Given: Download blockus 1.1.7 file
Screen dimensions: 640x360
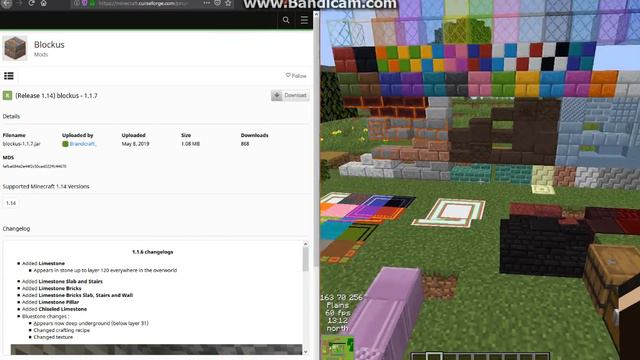Looking at the screenshot, I should click(x=290, y=95).
